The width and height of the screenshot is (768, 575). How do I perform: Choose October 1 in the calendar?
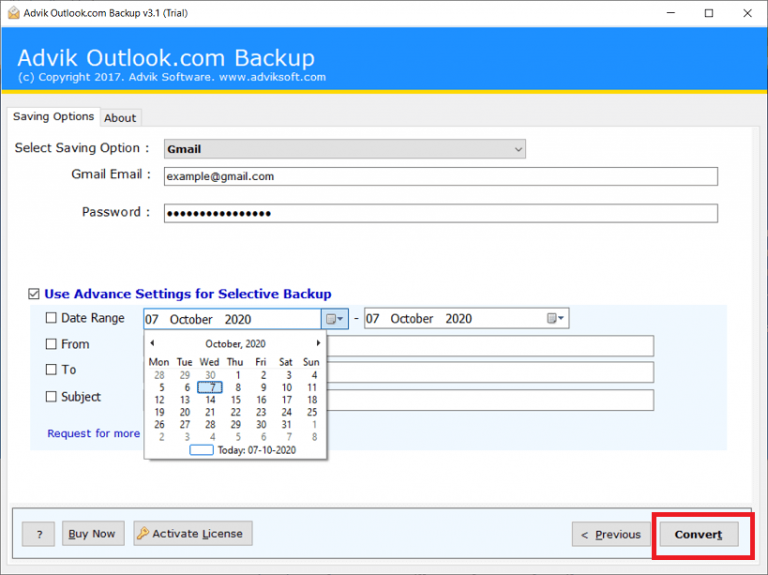[238, 375]
